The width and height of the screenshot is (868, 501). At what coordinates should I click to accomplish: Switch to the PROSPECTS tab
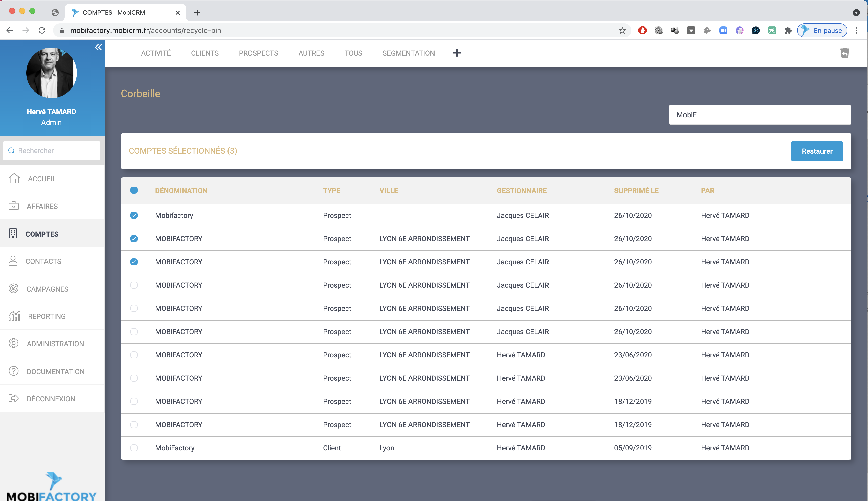(258, 53)
